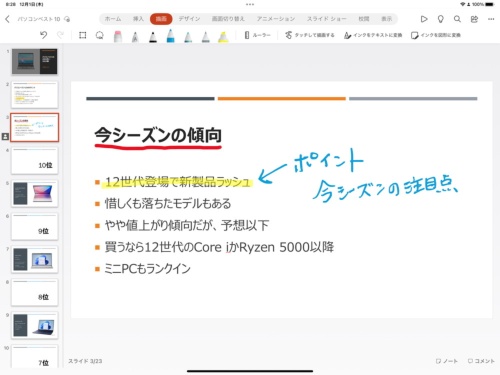Select the active 描画 tab

pos(161,19)
